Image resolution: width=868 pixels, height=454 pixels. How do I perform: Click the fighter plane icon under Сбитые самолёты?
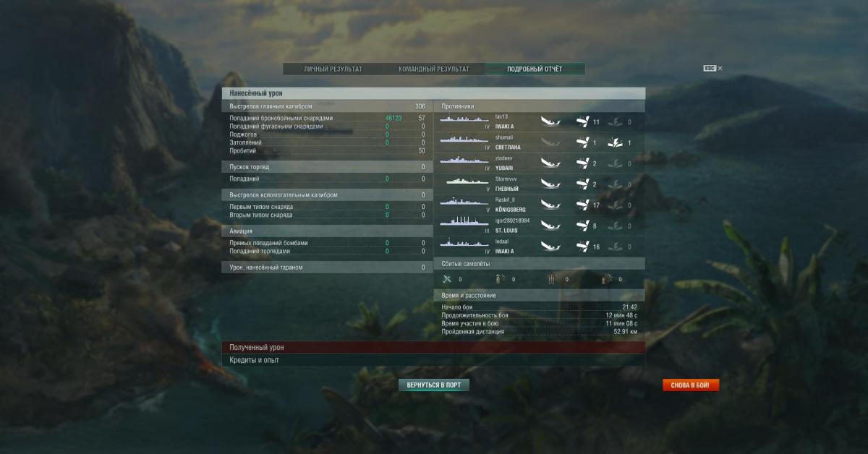pos(447,279)
